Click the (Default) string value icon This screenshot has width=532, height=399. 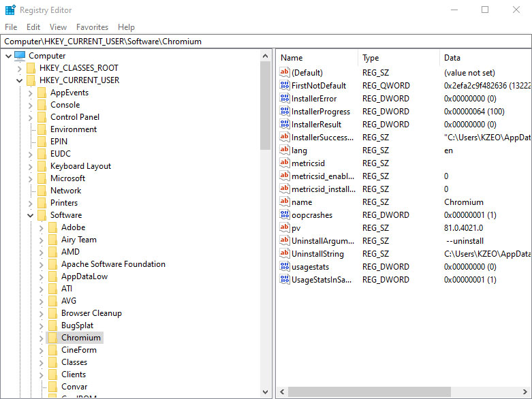[284, 72]
